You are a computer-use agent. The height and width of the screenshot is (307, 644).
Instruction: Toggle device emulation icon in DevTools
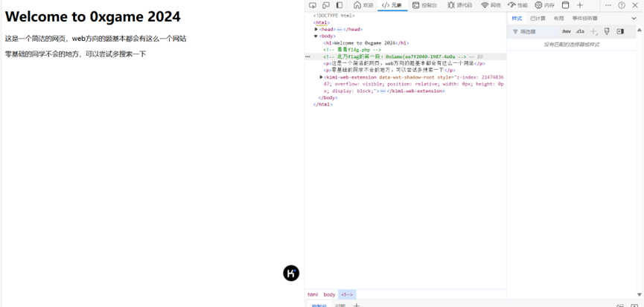326,5
